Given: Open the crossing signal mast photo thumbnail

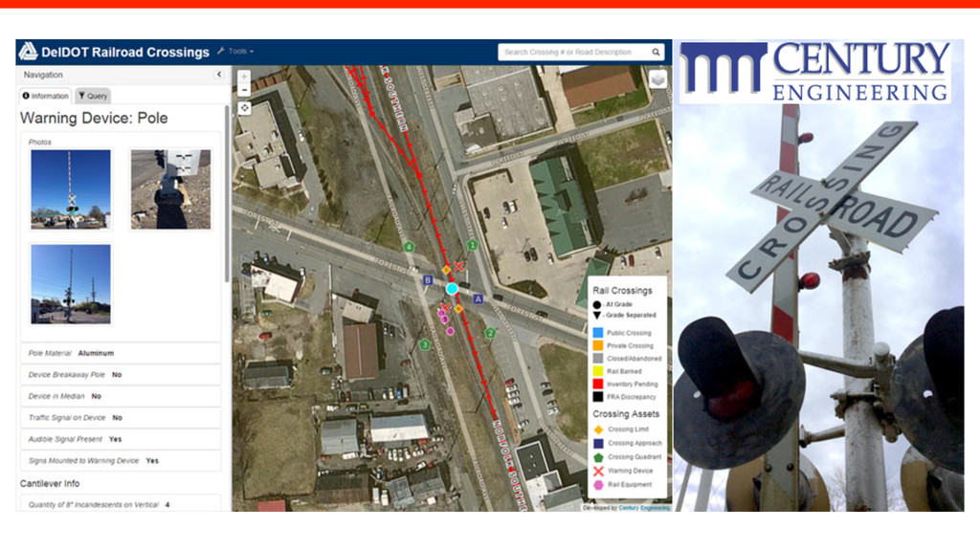Looking at the screenshot, I should [71, 188].
